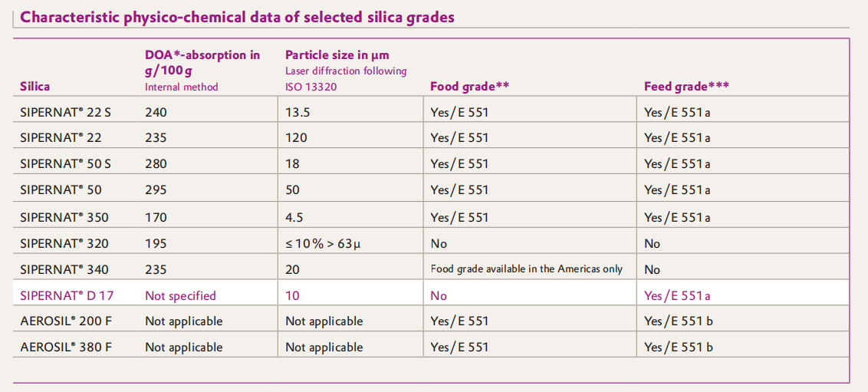Select the SIPERNAT 22 S row label
Screen dimensions: 868x392
(65, 112)
